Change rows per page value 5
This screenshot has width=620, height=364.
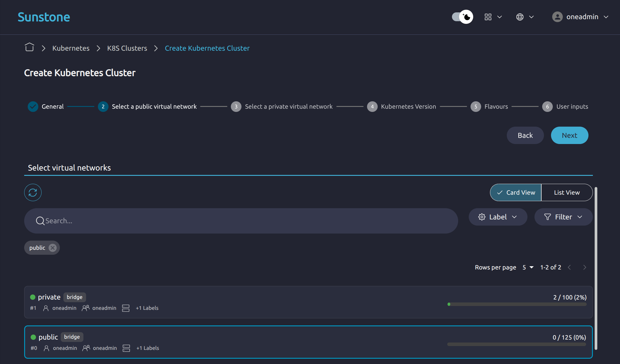coord(528,267)
